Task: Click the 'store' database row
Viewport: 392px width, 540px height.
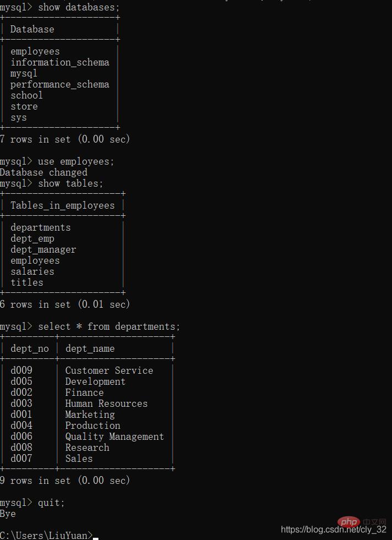Action: tap(24, 106)
